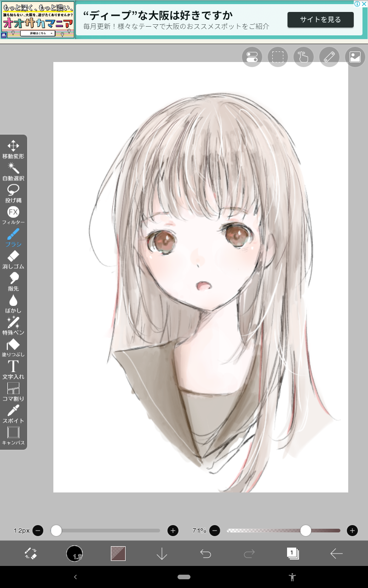Viewport: 368px width, 588px height.
Task: Increase brush size with plus button
Action: (x=173, y=531)
